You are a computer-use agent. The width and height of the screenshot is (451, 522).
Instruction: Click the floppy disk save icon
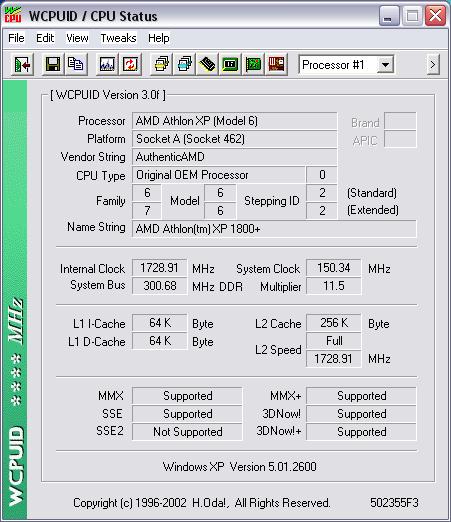[x=53, y=64]
